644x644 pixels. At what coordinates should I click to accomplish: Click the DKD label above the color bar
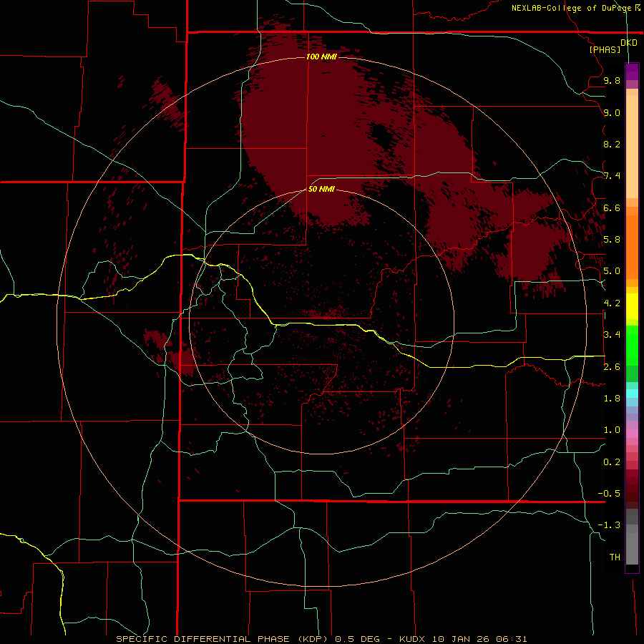[x=629, y=43]
